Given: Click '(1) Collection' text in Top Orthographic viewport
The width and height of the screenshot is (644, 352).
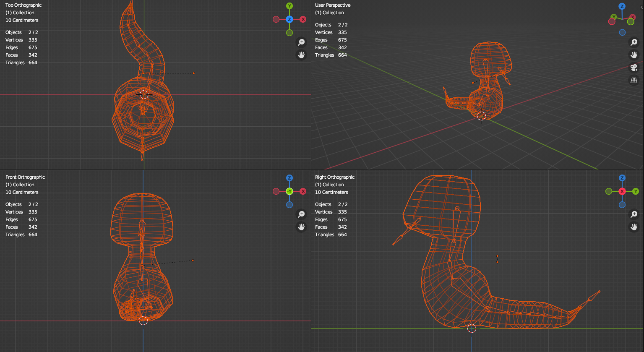Looking at the screenshot, I should coord(20,13).
